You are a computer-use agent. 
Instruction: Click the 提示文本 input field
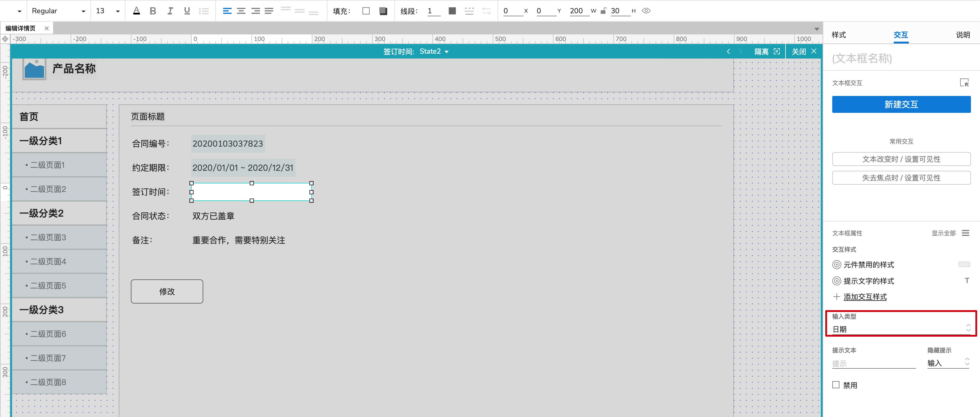click(x=874, y=363)
